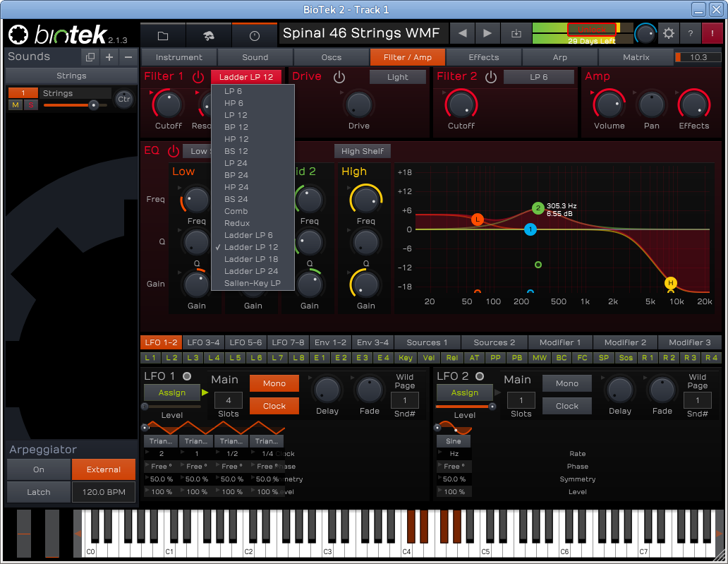
Task: Open help question mark icon
Action: (x=691, y=33)
